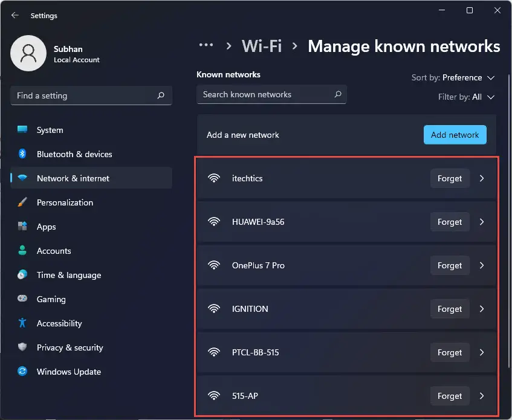
Task: Expand the breadcrumb ellipsis menu
Action: [x=206, y=45]
